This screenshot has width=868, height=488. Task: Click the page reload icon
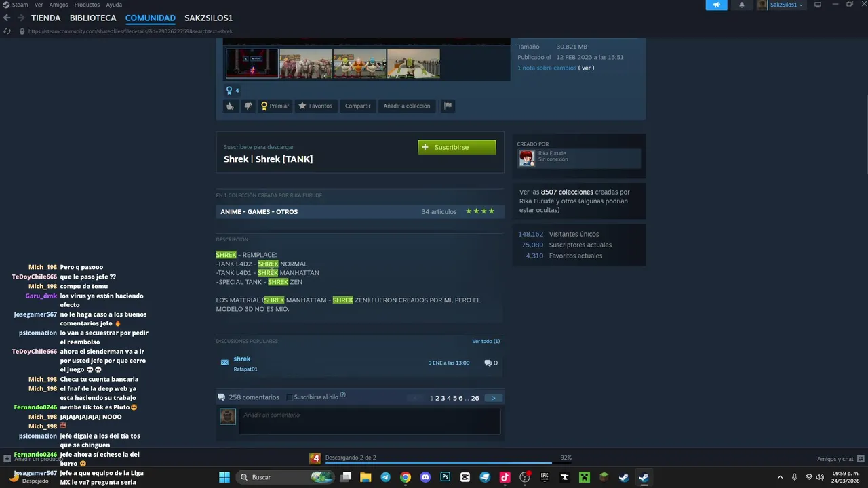point(7,31)
